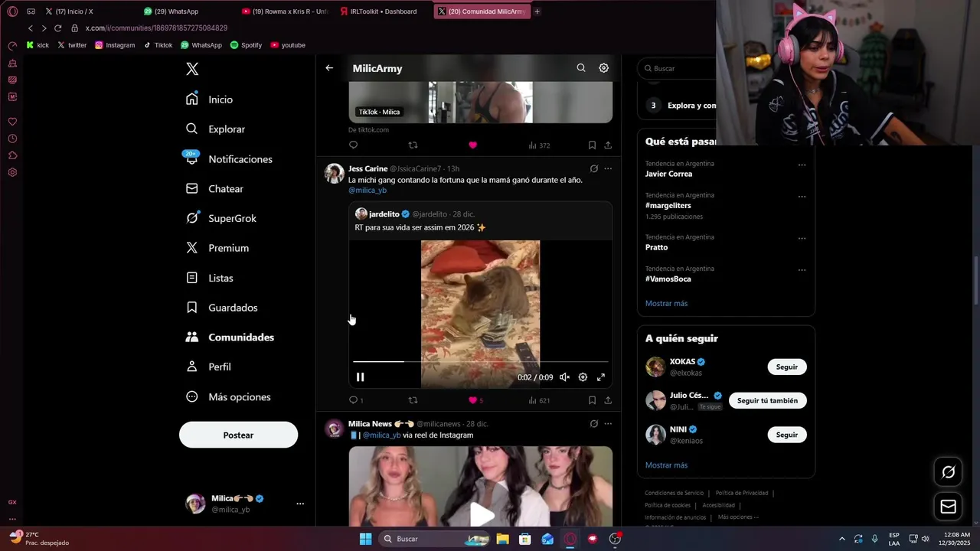The width and height of the screenshot is (980, 551).
Task: Open account menu dots beside Milica profile
Action: [x=300, y=504]
